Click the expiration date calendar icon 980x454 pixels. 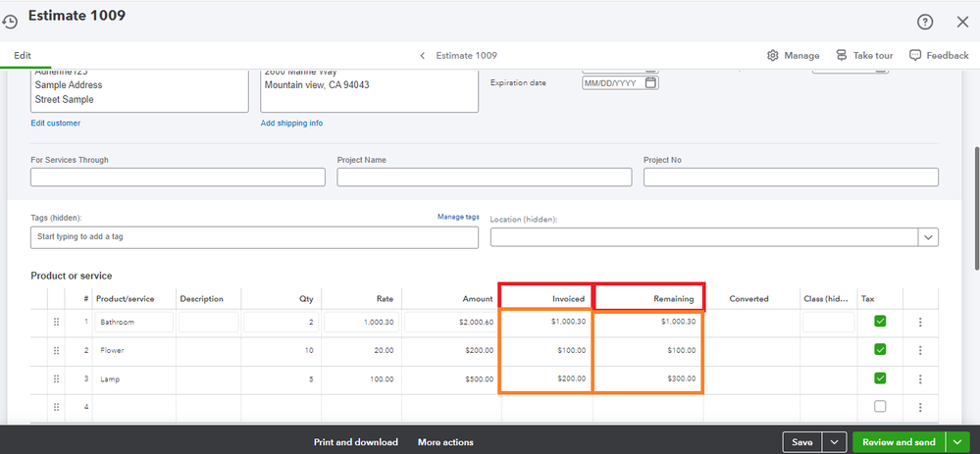[x=649, y=83]
